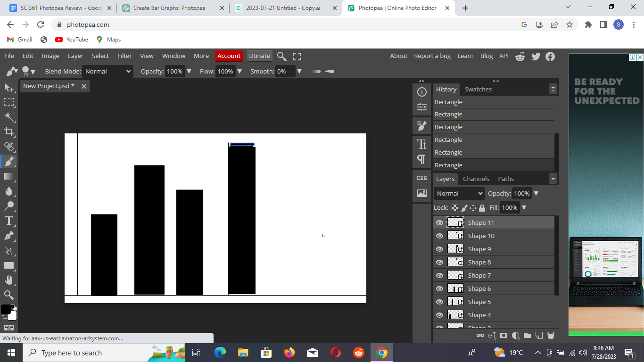This screenshot has height=362, width=644.
Task: Click the Report a bug link
Action: tap(432, 56)
